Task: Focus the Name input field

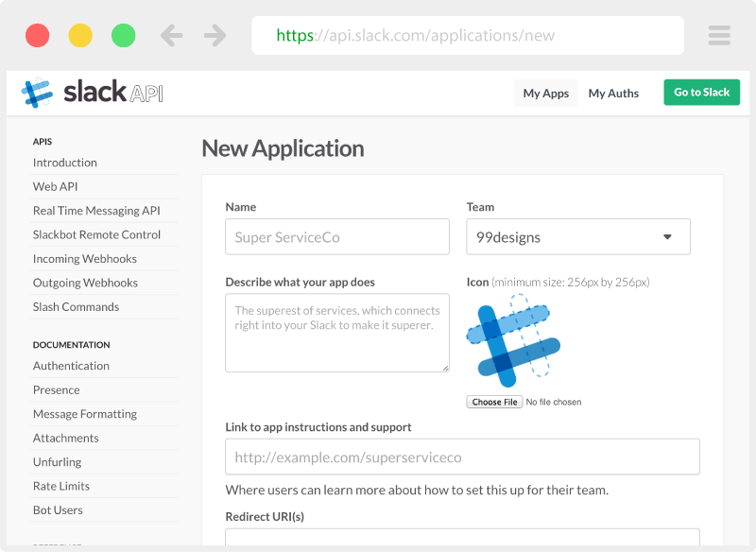Action: 337,236
